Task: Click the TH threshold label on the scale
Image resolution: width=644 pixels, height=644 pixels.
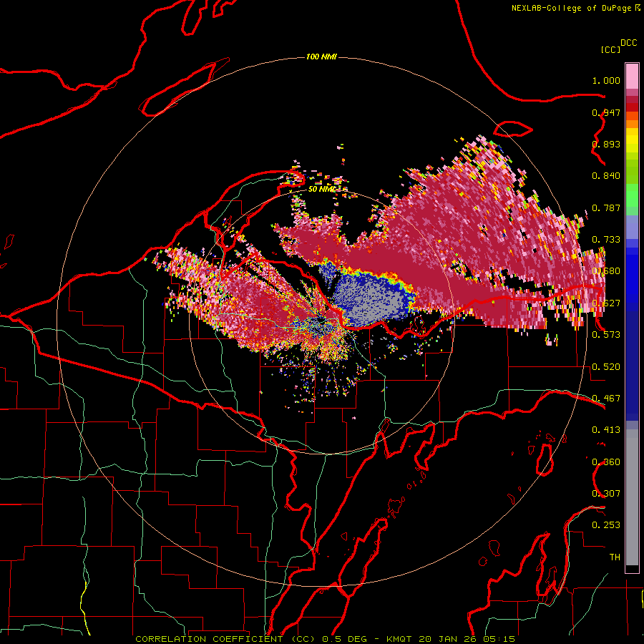Action: coord(615,557)
